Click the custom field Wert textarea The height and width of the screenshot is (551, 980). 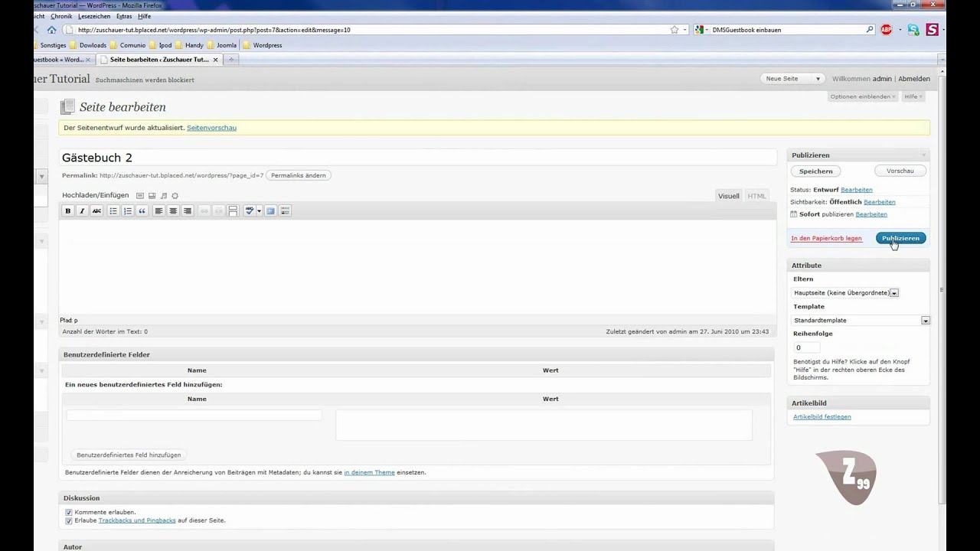pos(544,425)
